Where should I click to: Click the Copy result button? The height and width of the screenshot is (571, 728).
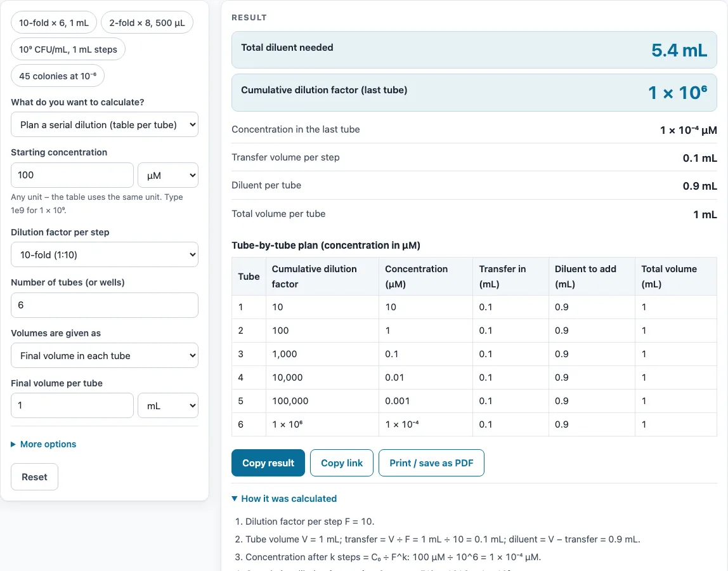268,463
